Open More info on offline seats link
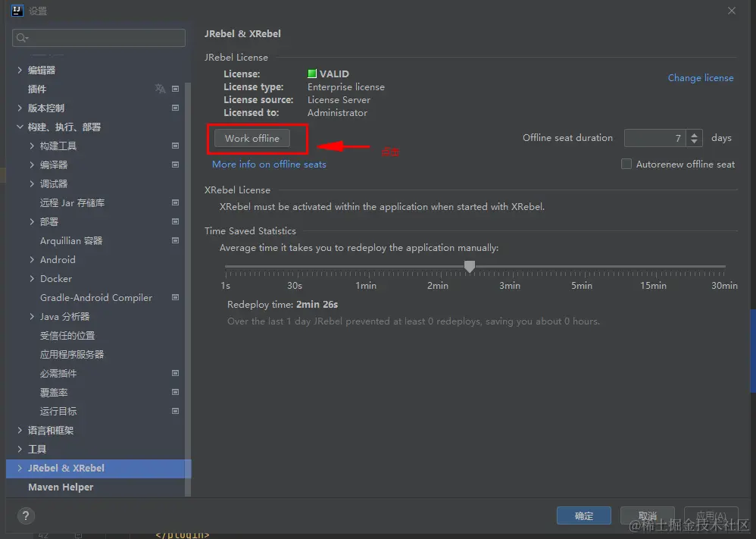 tap(269, 164)
